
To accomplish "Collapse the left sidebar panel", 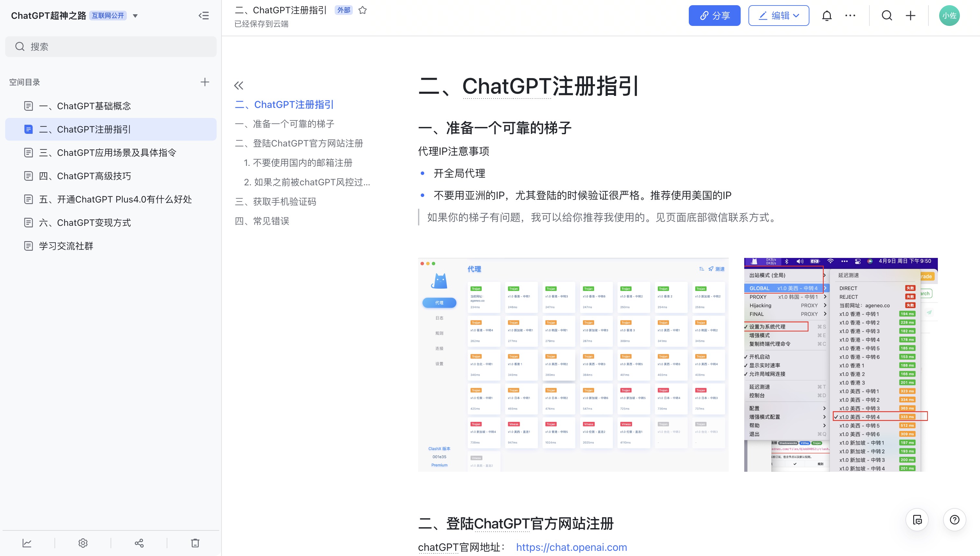I will (x=204, y=16).
